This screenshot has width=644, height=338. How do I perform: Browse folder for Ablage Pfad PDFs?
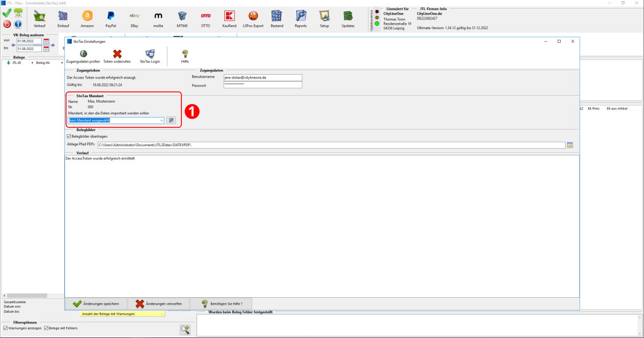tap(570, 145)
